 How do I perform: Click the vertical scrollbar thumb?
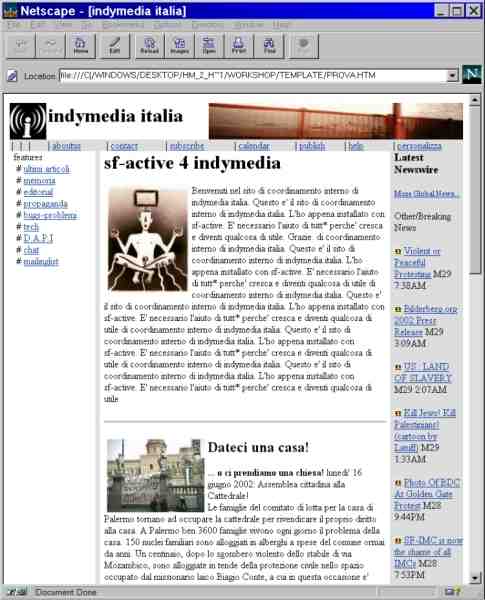pyautogui.click(x=475, y=190)
